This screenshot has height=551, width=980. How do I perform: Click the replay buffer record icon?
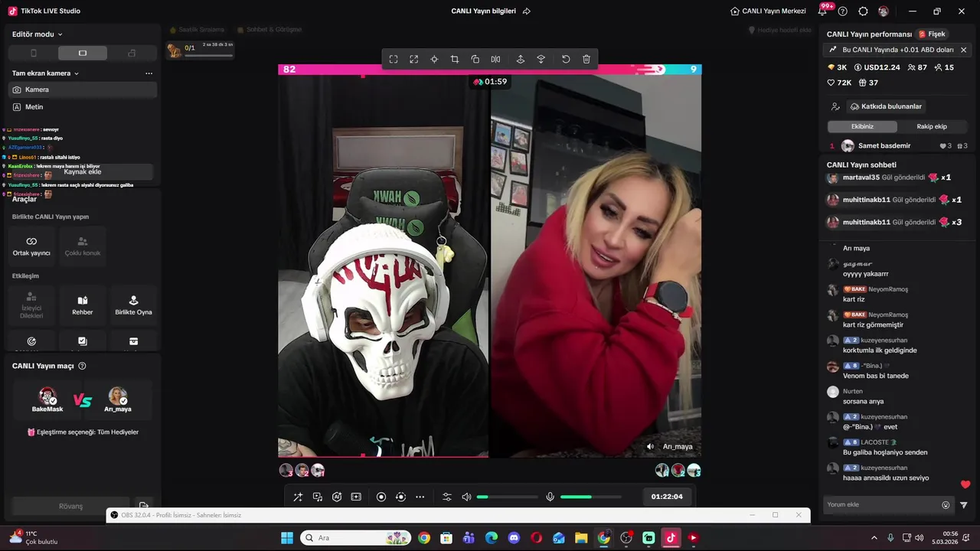point(400,497)
